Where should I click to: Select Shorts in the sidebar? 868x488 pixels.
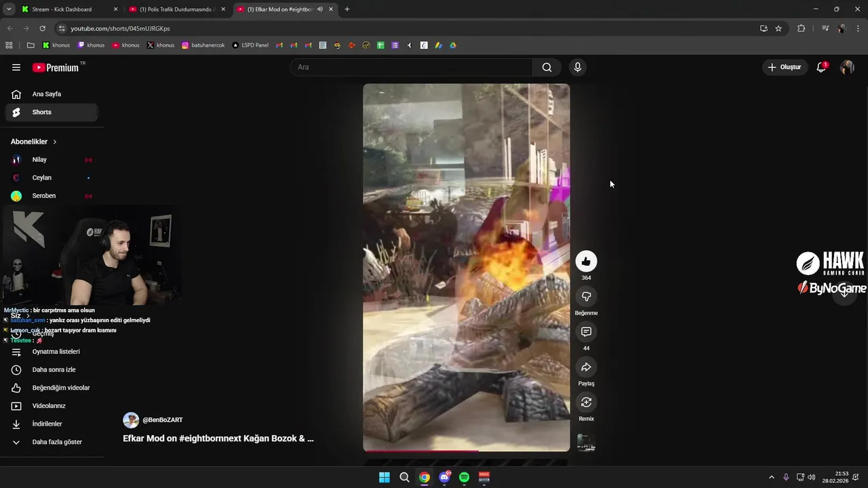pos(52,113)
